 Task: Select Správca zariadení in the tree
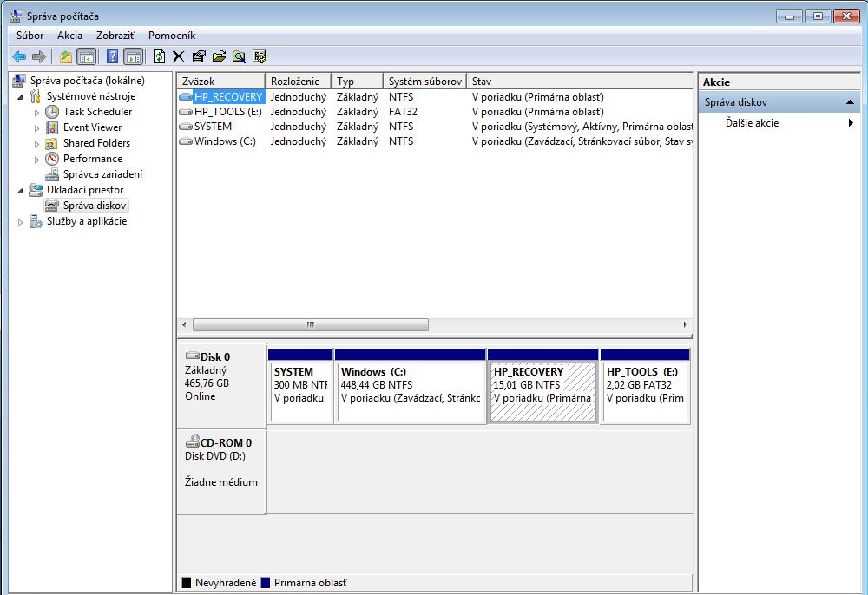click(102, 174)
